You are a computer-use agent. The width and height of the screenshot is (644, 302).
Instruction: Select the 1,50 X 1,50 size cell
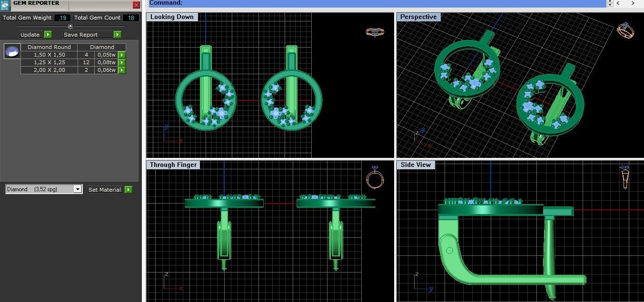pos(49,55)
